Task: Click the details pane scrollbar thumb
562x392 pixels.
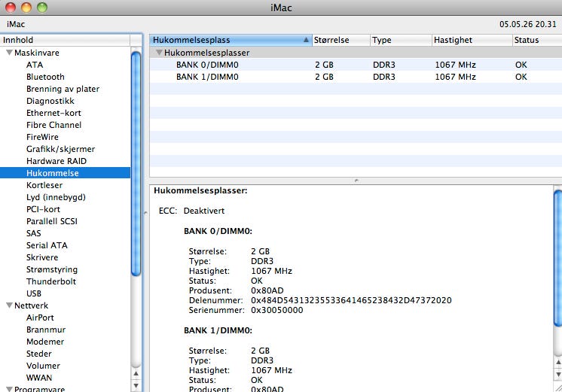Action: (557, 259)
